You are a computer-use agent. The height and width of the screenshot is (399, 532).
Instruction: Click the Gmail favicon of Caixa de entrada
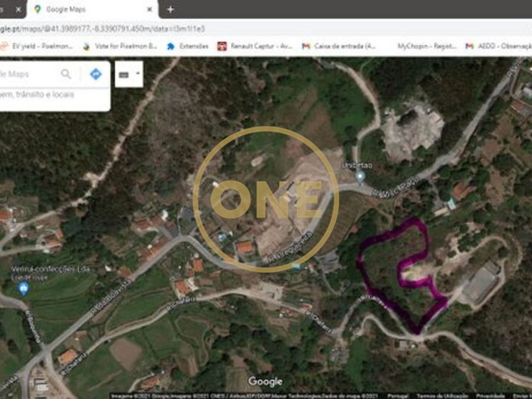(306, 46)
